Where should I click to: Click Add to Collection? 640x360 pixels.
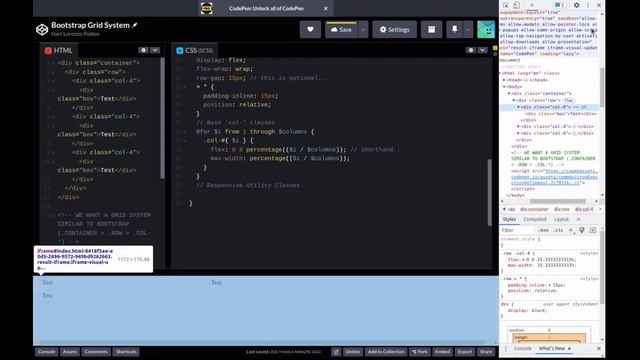tap(386, 351)
